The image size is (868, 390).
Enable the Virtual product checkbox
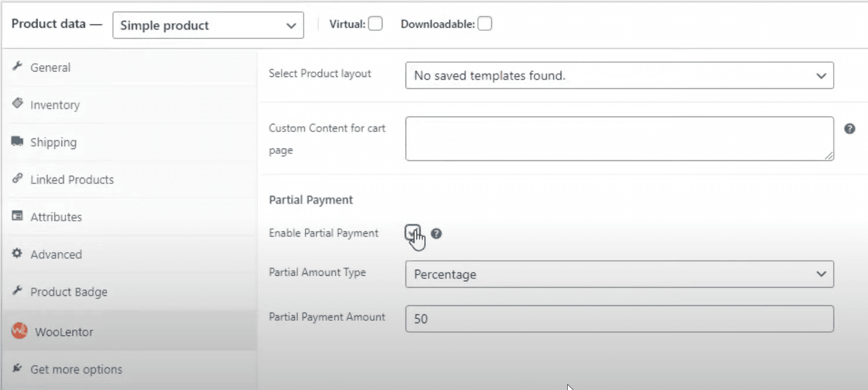pyautogui.click(x=375, y=23)
